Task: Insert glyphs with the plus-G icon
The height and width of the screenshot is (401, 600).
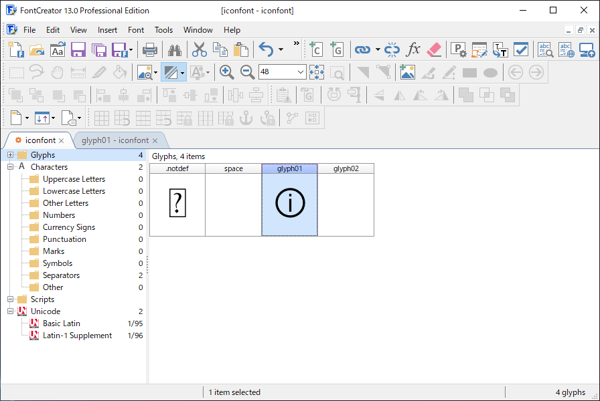Action: pyautogui.click(x=337, y=50)
